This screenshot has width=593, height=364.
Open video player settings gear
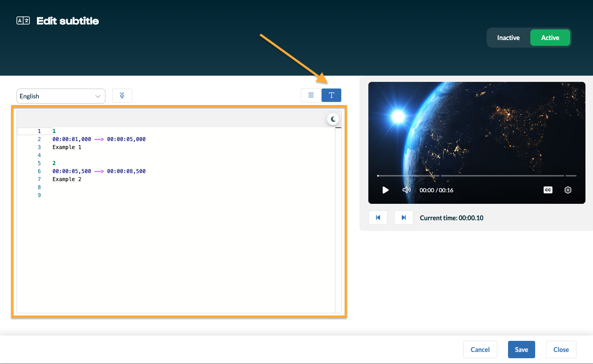[x=568, y=190]
